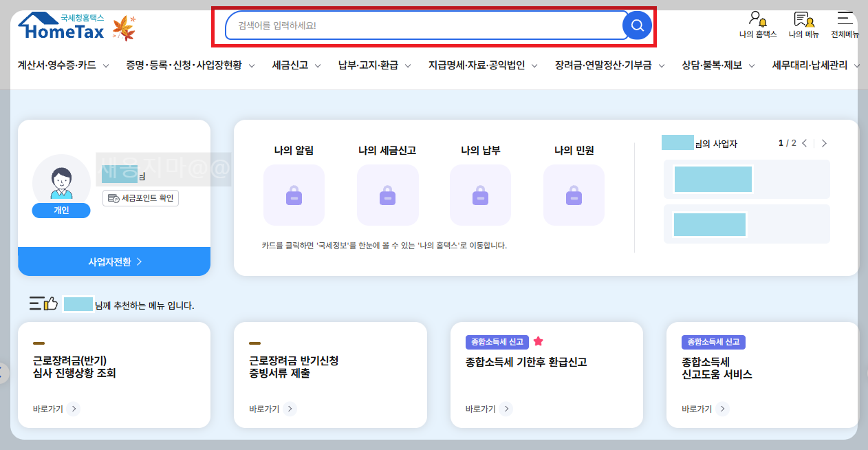
Task: Click arrow beside 근로장려금(반기) 심사 바로가기
Action: point(74,409)
